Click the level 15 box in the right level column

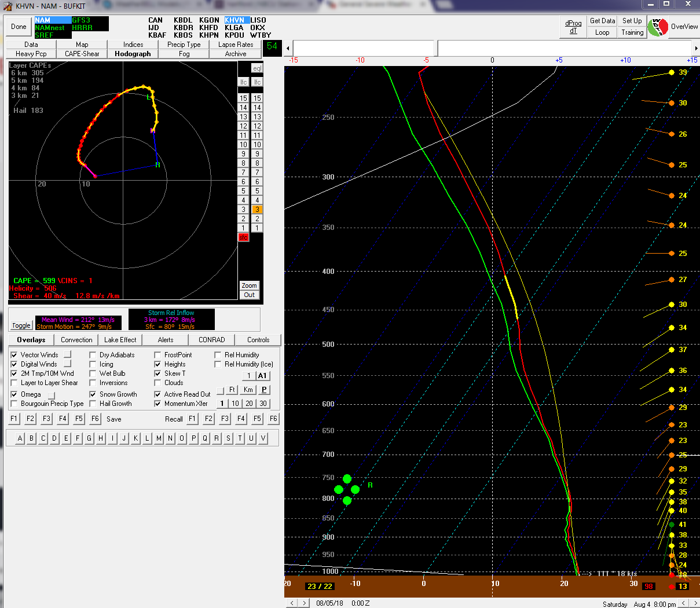tap(257, 98)
